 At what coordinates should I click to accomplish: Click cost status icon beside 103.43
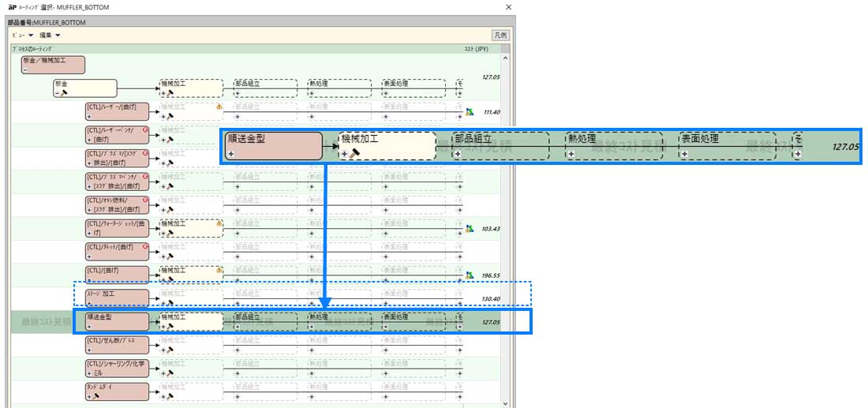click(x=470, y=228)
